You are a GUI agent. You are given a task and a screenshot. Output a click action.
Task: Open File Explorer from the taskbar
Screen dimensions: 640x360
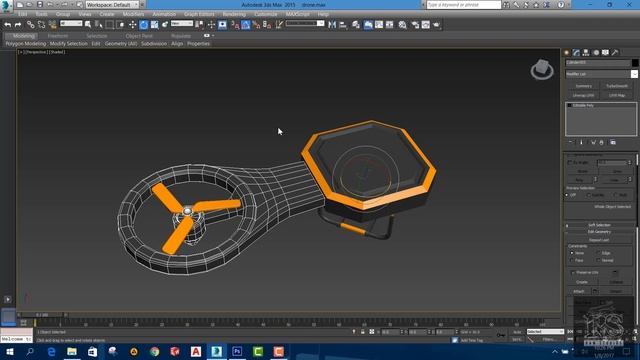[x=72, y=351]
